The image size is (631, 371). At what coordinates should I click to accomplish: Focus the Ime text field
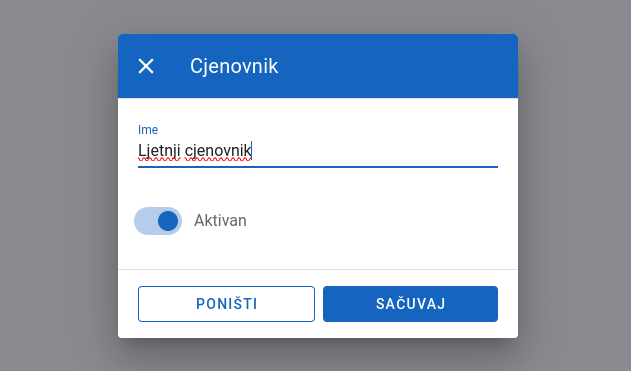(x=318, y=151)
